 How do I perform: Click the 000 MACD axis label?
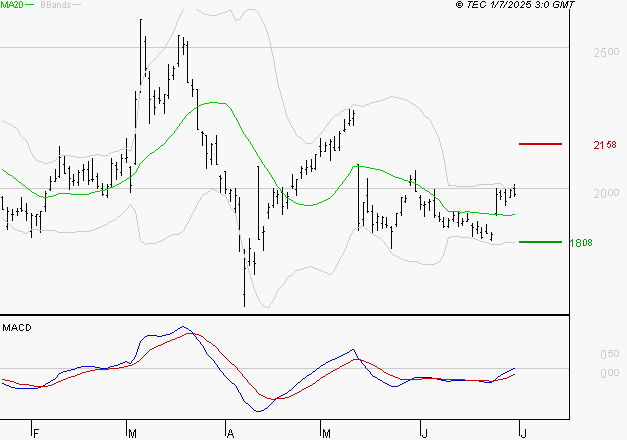[610, 373]
